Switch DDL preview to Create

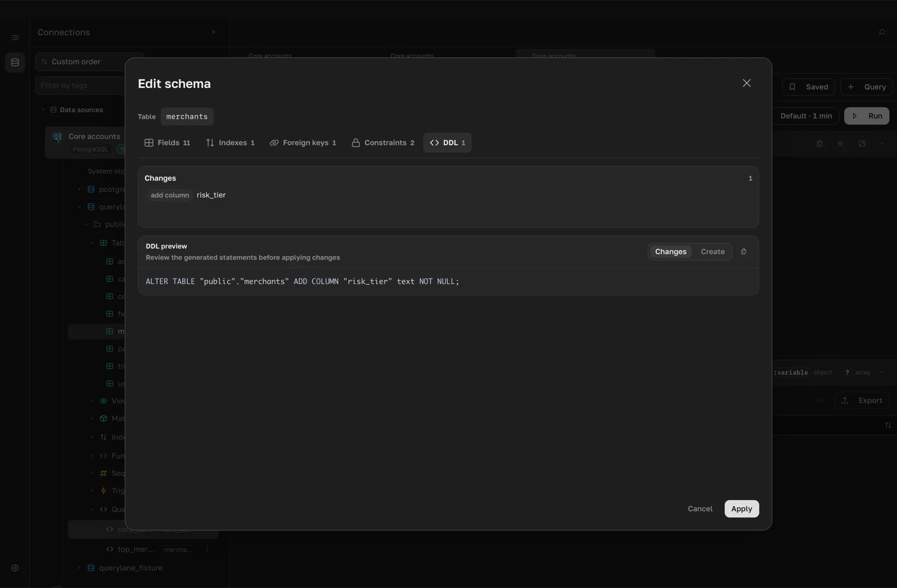click(x=713, y=252)
